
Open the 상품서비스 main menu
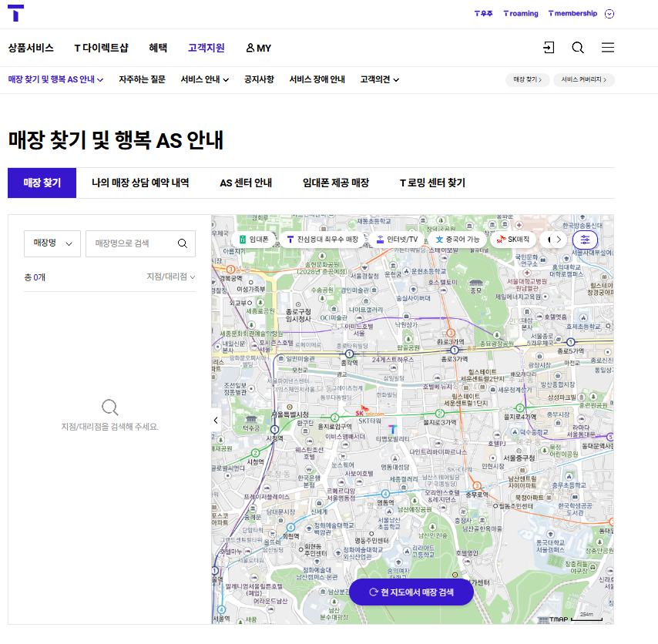[31, 48]
